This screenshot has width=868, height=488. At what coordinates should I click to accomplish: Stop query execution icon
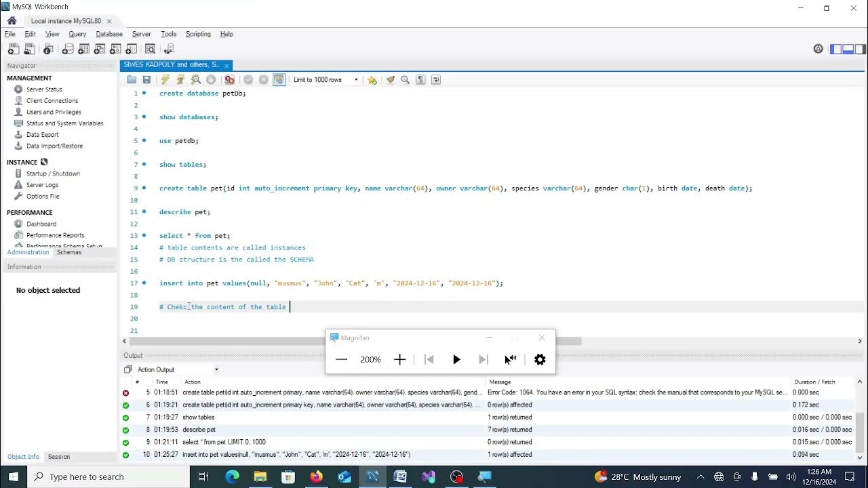pyautogui.click(x=211, y=80)
